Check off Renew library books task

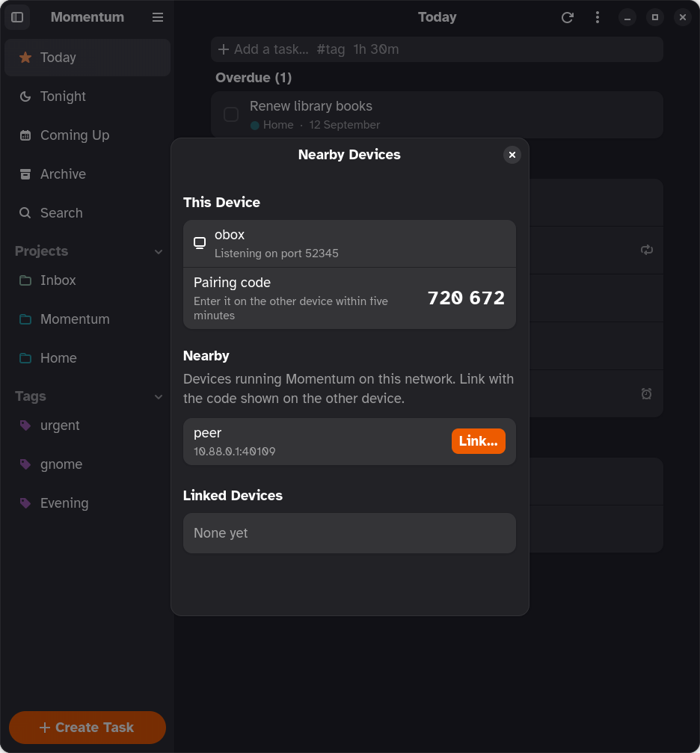tap(231, 114)
